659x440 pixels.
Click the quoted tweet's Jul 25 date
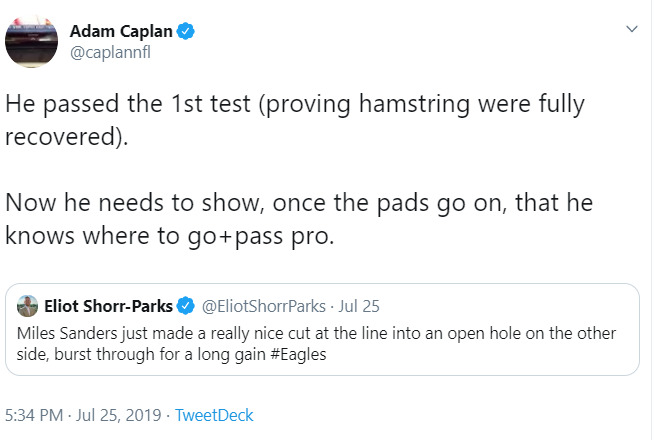point(359,306)
